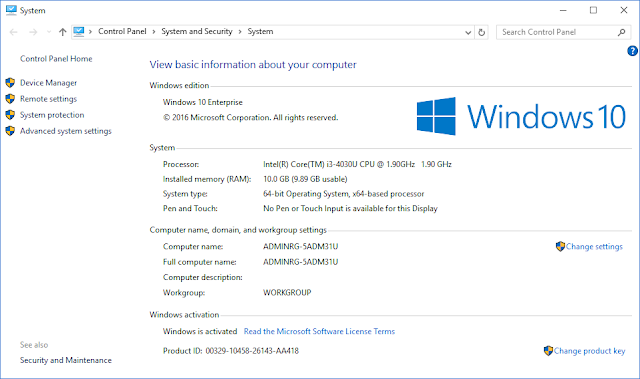This screenshot has height=379, width=640.
Task: Open Security and Maintenance link
Action: coord(66,360)
